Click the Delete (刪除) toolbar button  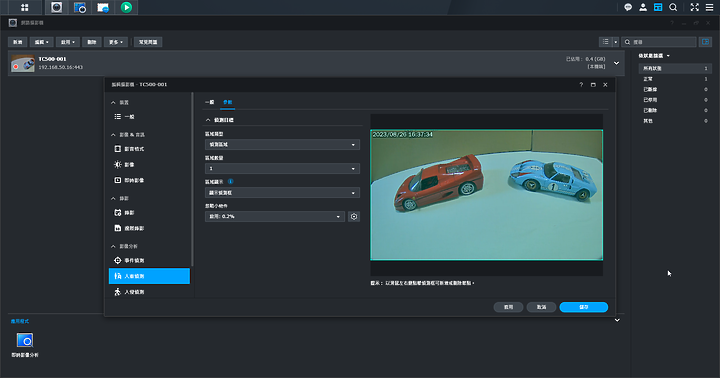[92, 42]
